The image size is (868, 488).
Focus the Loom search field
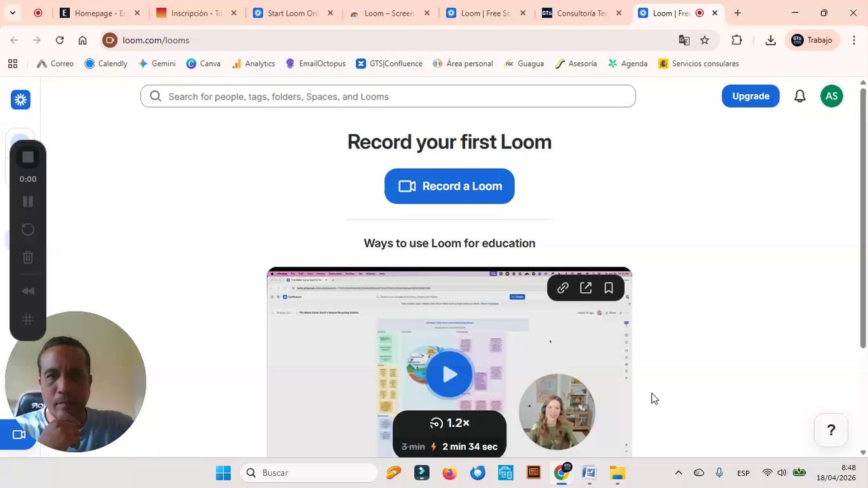[x=388, y=96]
